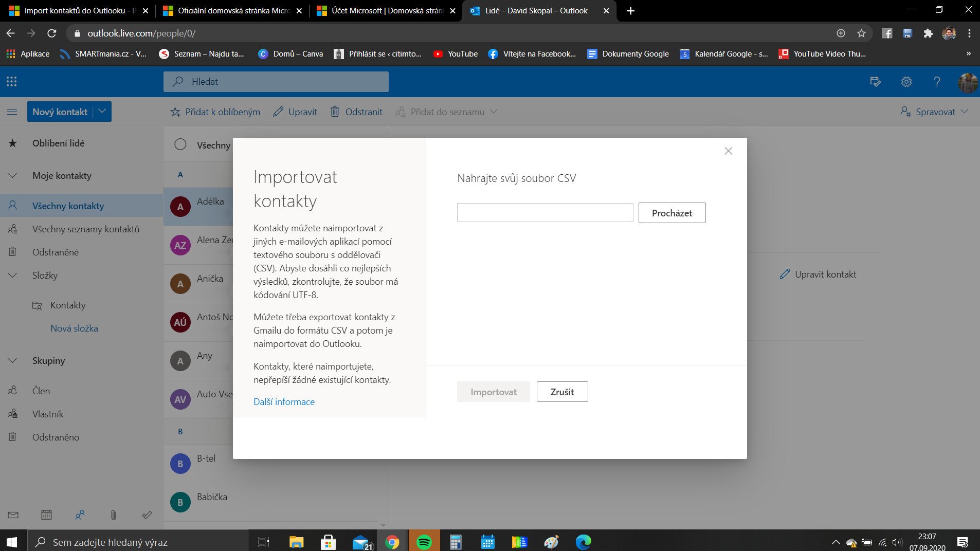Switch to People icon in bottom bar
The height and width of the screenshot is (551, 980).
click(x=80, y=515)
